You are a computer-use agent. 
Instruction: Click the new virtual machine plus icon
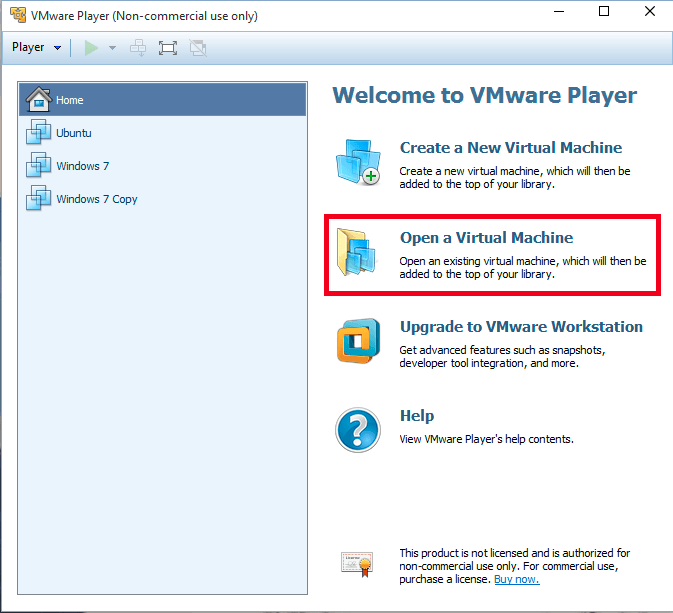[x=358, y=162]
